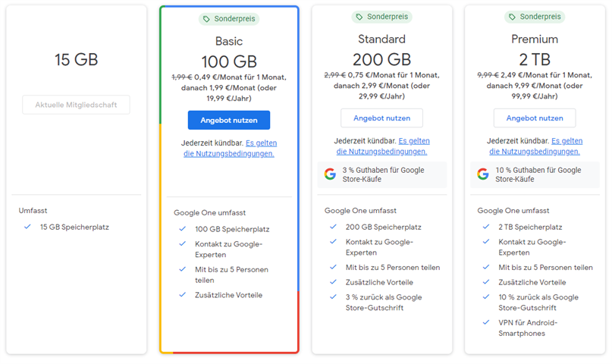Click the Sonderpreis tag icon on Premium plan
The image size is (612, 364).
pos(513,17)
